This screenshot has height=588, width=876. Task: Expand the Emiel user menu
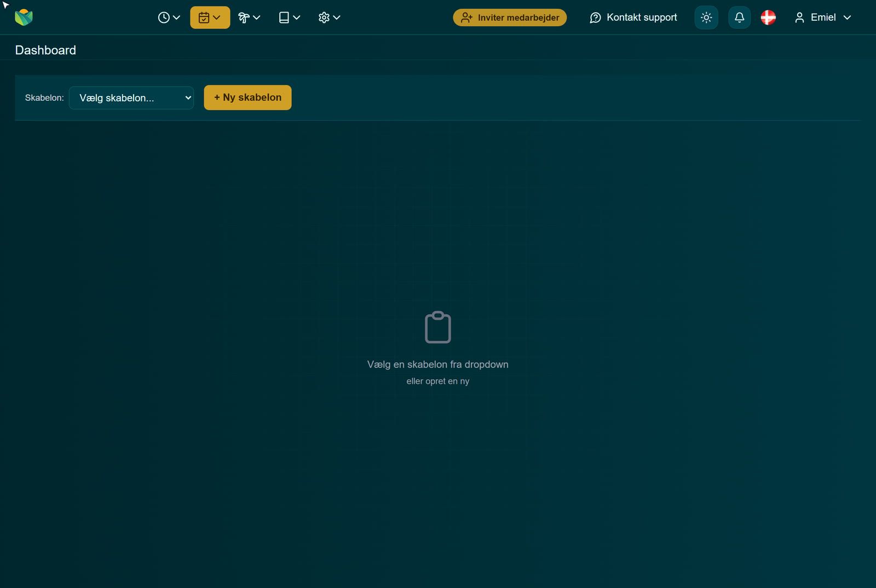823,18
